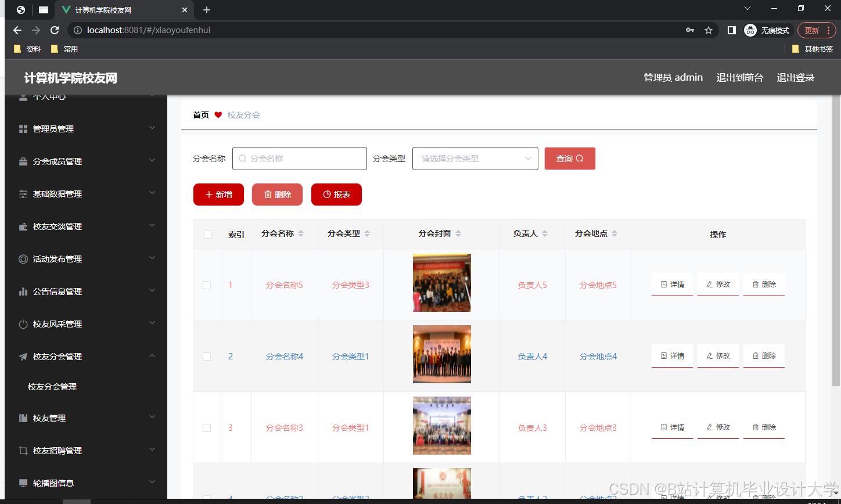The height and width of the screenshot is (504, 841).
Task: Click the 首页 breadcrumb link
Action: (x=201, y=115)
